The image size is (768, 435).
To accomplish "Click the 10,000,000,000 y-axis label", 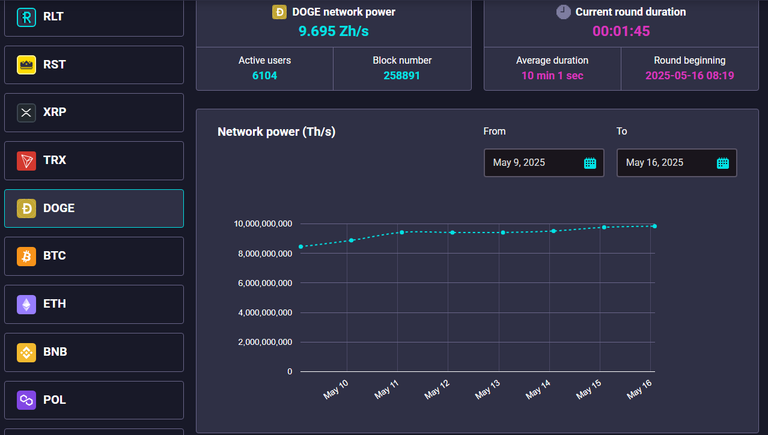I will click(x=263, y=224).
